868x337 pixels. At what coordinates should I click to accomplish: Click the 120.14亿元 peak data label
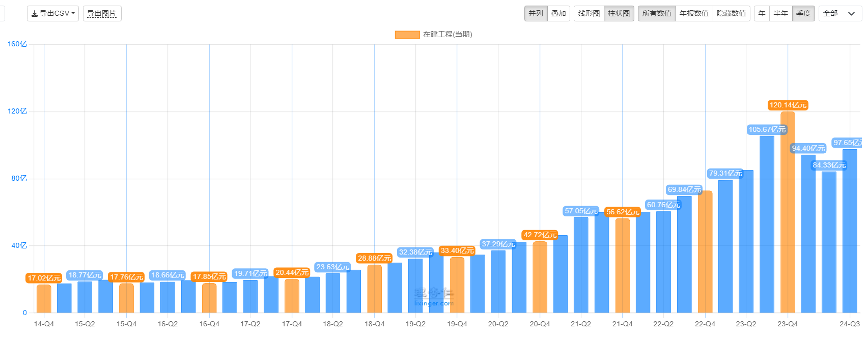[788, 105]
